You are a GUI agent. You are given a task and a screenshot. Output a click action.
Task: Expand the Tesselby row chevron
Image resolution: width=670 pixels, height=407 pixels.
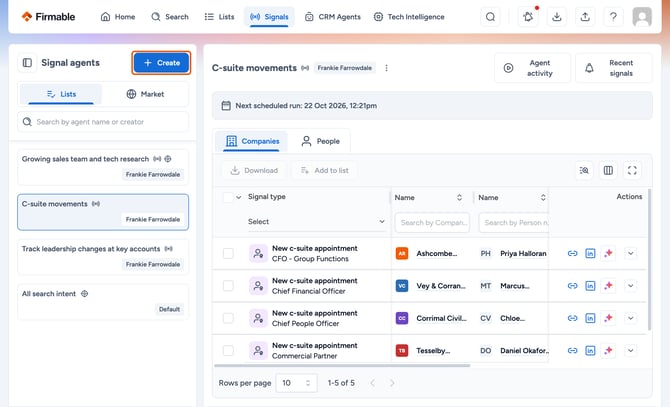631,351
